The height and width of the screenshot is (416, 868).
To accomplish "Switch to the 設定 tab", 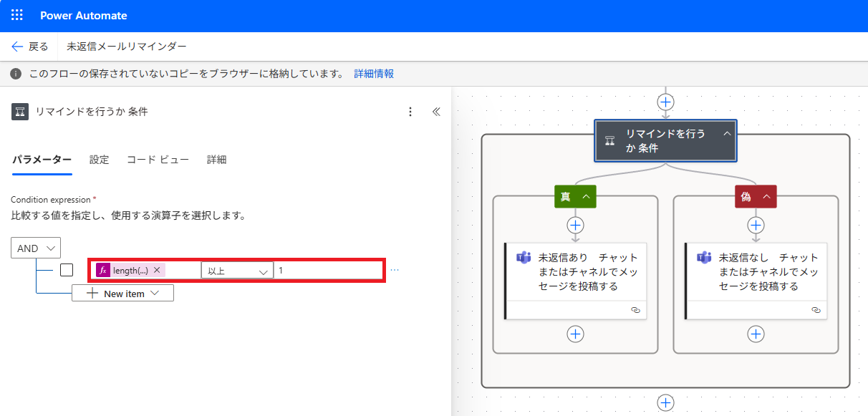I will (x=99, y=160).
